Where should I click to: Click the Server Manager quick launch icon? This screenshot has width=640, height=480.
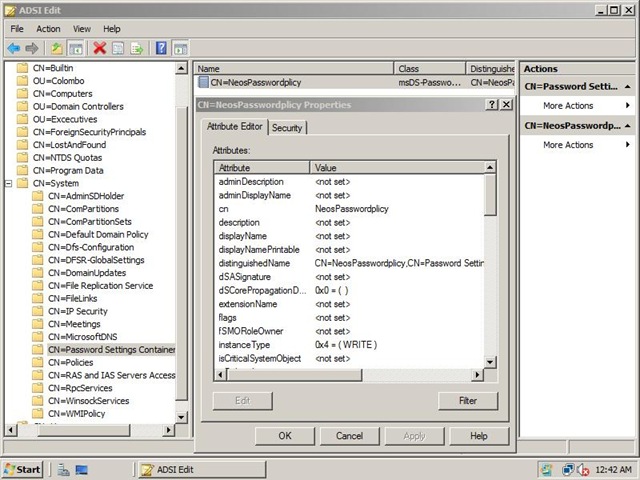coord(63,470)
